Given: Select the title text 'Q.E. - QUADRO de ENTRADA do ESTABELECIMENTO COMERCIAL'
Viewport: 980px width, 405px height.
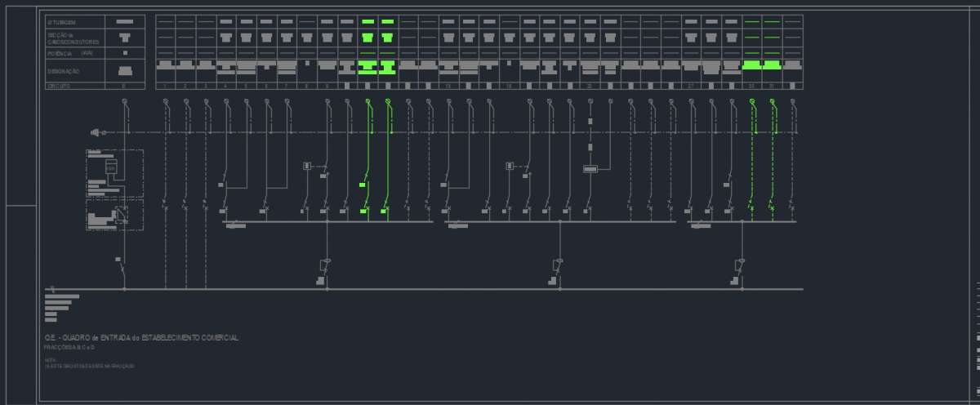Looking at the screenshot, I should pyautogui.click(x=142, y=337).
